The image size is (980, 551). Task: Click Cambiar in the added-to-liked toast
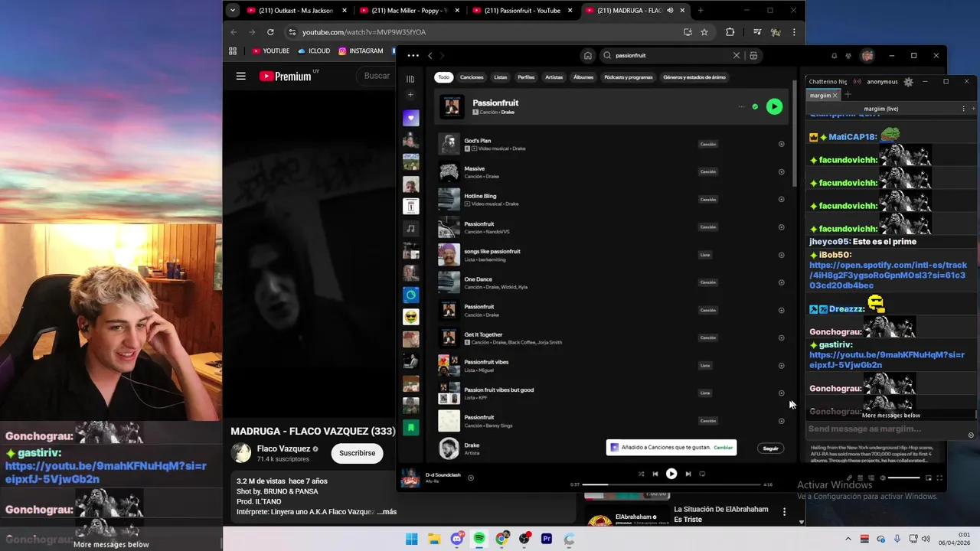click(723, 447)
